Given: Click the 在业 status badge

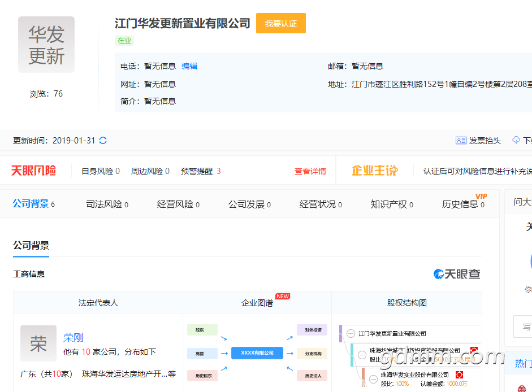Looking at the screenshot, I should [124, 41].
